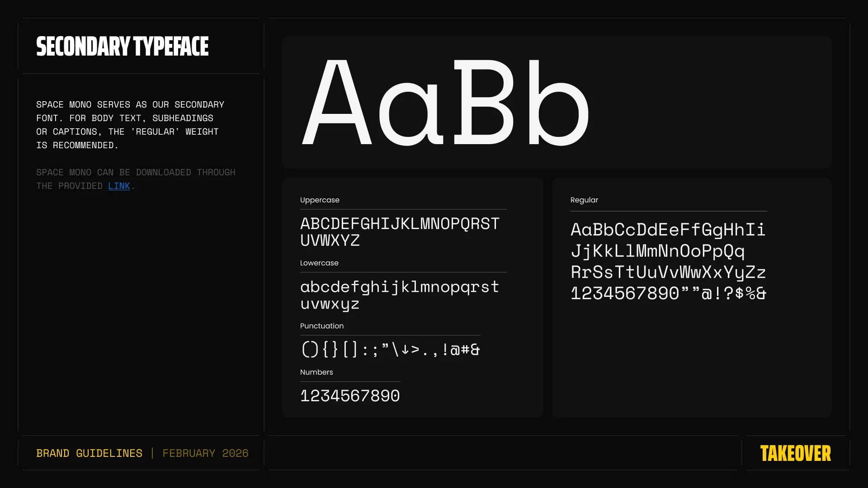Click the yellow TAKEOVER logo
Viewport: 868px width, 488px height.
[x=796, y=453]
